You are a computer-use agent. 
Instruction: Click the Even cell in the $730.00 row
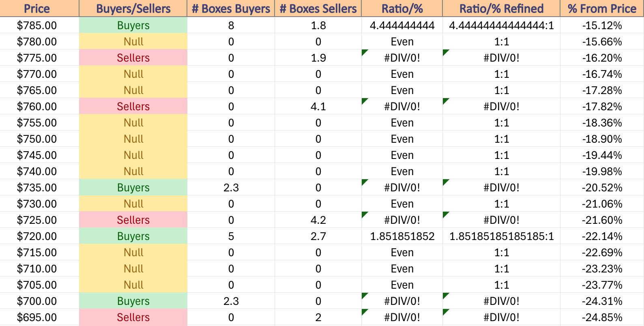click(402, 204)
